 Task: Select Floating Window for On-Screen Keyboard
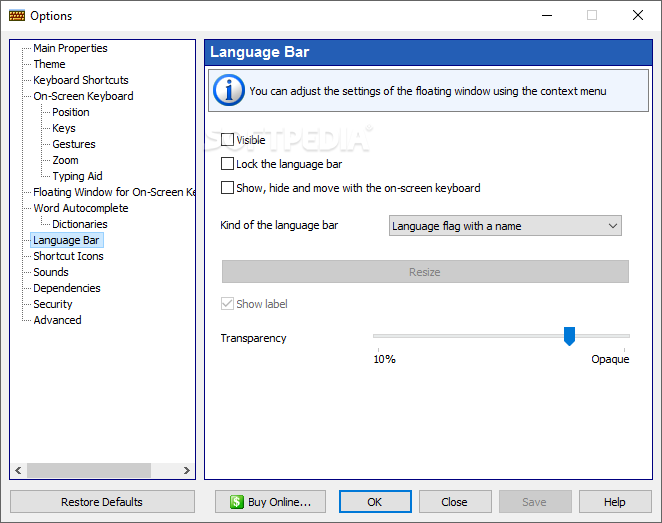pyautogui.click(x=114, y=192)
